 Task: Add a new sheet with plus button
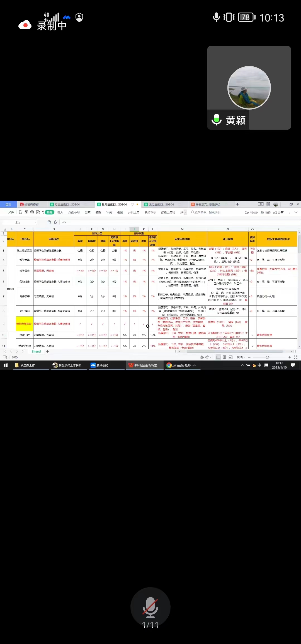(x=48, y=352)
